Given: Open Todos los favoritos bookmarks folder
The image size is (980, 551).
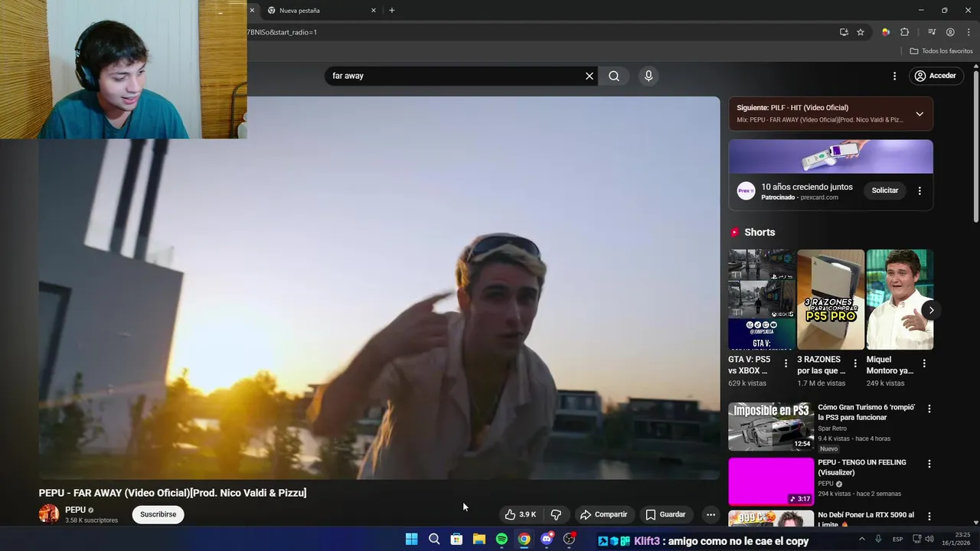Looking at the screenshot, I should (941, 51).
